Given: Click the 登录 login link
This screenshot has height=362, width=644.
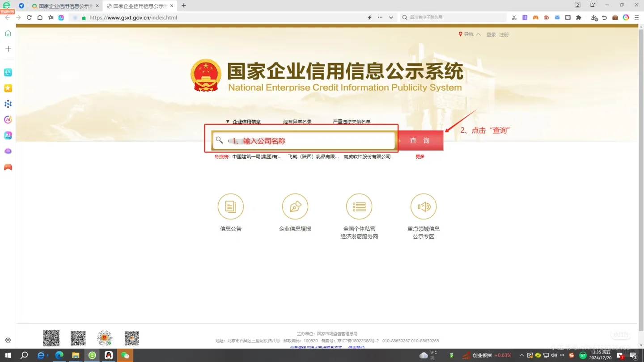Looking at the screenshot, I should coord(491,34).
